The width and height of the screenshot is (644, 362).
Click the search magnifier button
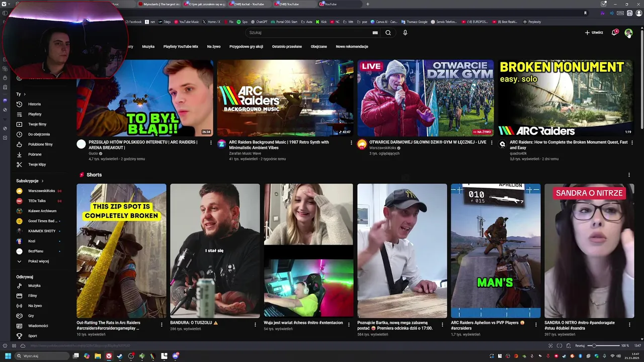pos(388,33)
